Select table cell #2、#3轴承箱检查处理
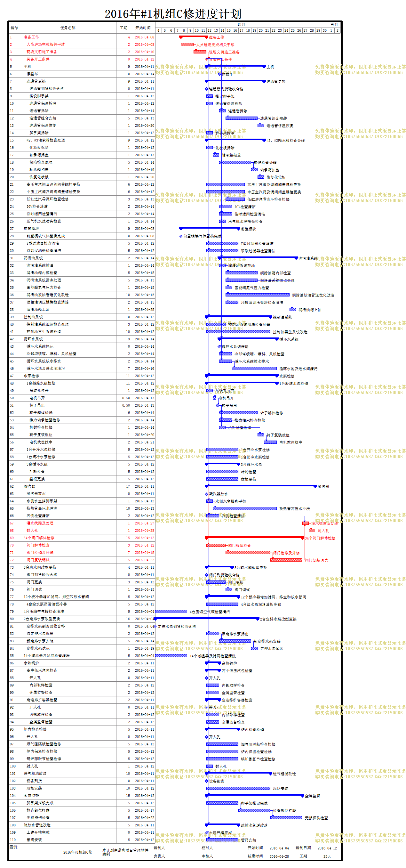Viewport: 406px width, 868px height. [45, 140]
